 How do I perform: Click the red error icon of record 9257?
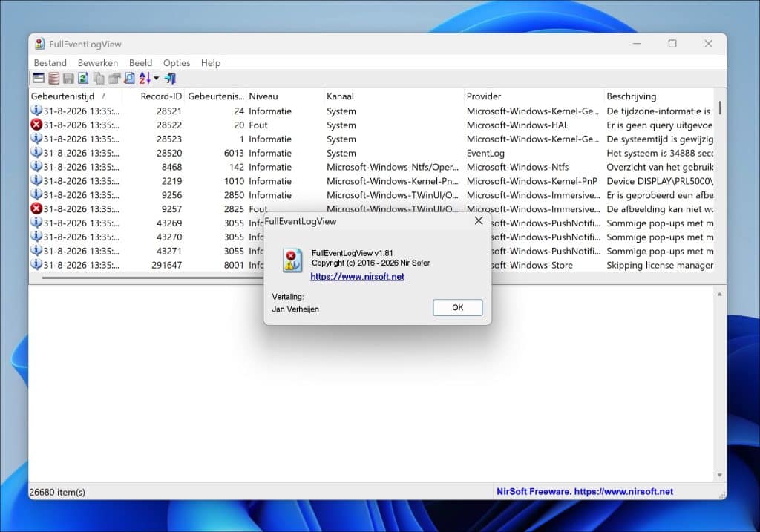click(36, 208)
